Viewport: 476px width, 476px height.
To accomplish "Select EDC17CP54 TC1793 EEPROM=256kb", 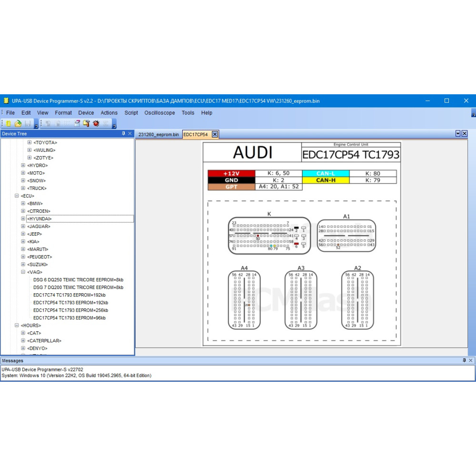I will (71, 310).
